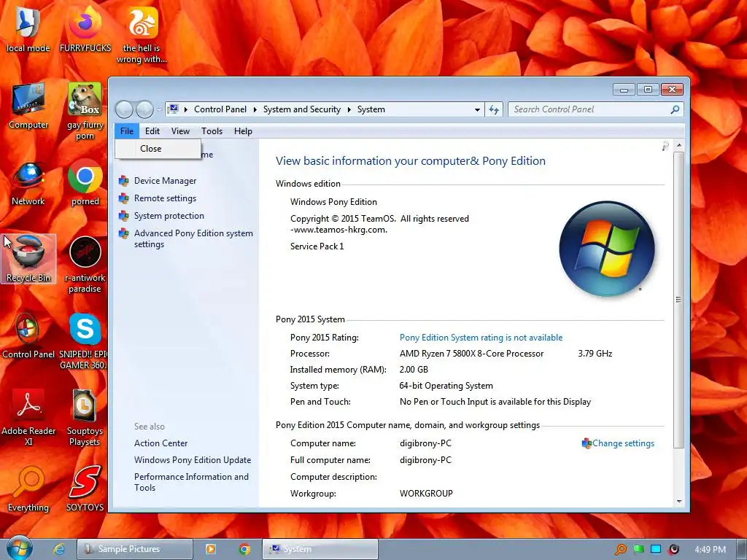This screenshot has width=747, height=560.
Task: Open Performance Information and Tools link
Action: point(192,482)
